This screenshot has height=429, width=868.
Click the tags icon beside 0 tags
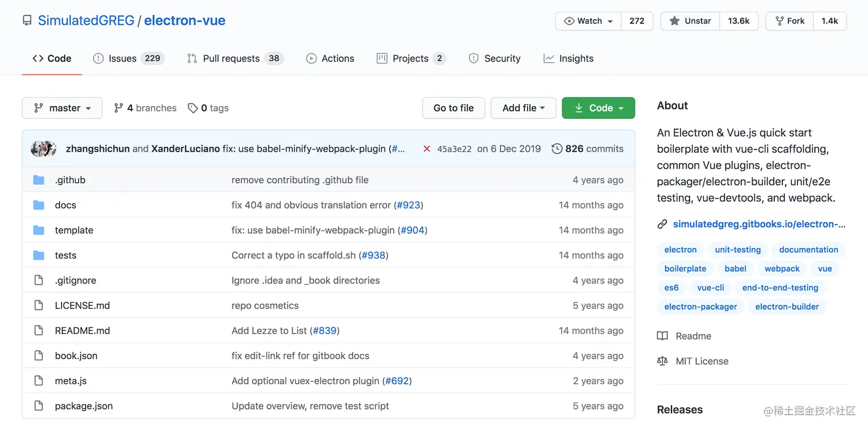point(193,108)
